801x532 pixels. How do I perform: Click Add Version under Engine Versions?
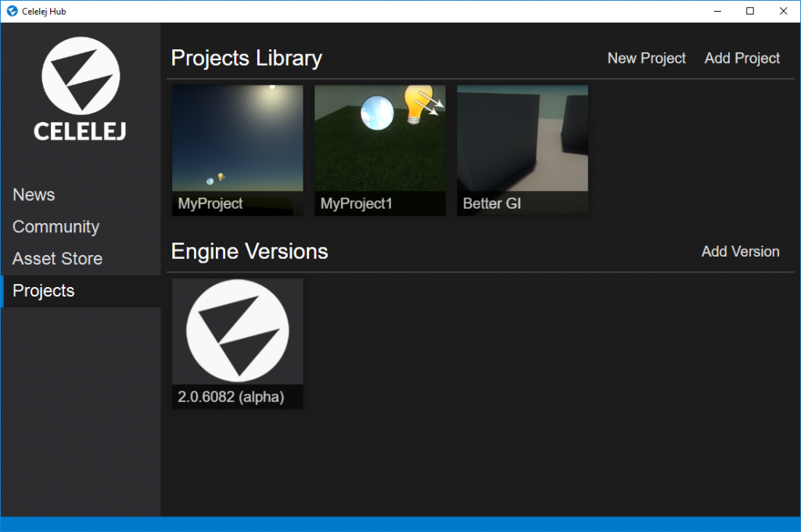click(740, 252)
